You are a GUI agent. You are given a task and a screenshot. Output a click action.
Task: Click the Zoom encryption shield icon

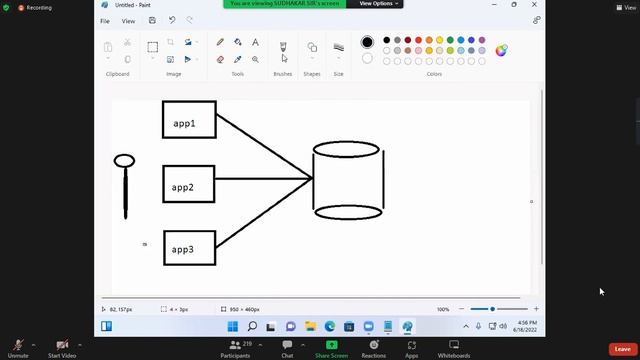(x=6, y=7)
